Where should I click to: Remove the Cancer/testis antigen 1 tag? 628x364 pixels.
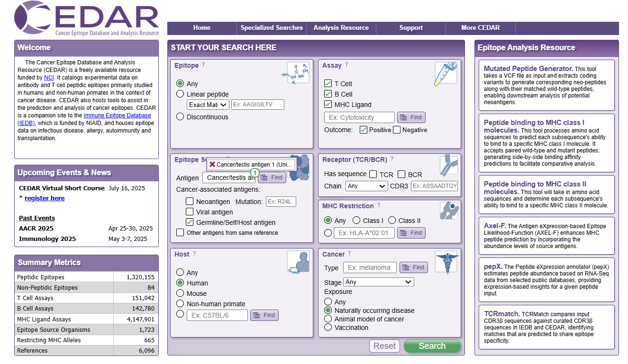tap(212, 164)
